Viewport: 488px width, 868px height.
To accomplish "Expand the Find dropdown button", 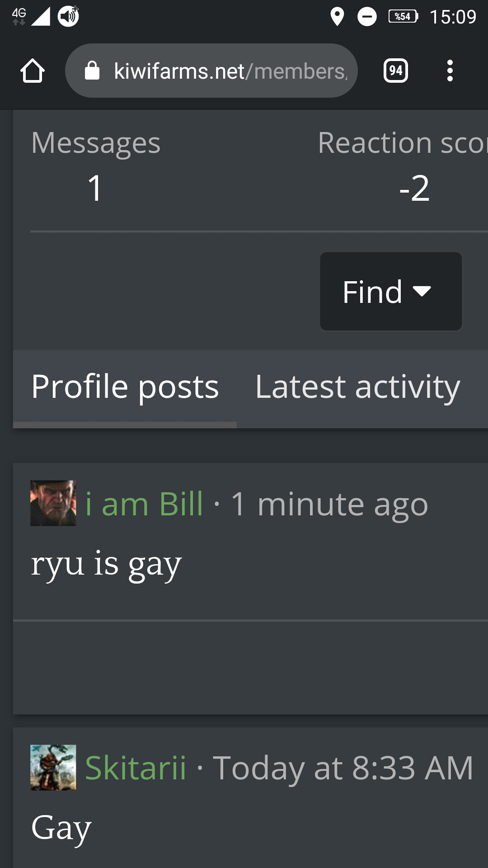I will 391,291.
